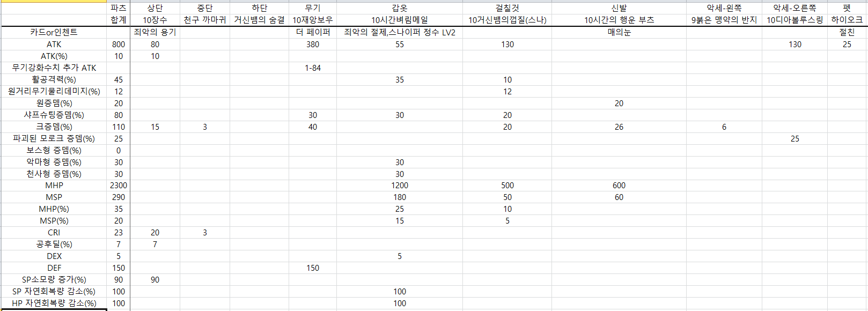Image resolution: width=868 pixels, height=311 pixels.
Task: Select the 하이오크 pet header cell
Action: [x=847, y=20]
